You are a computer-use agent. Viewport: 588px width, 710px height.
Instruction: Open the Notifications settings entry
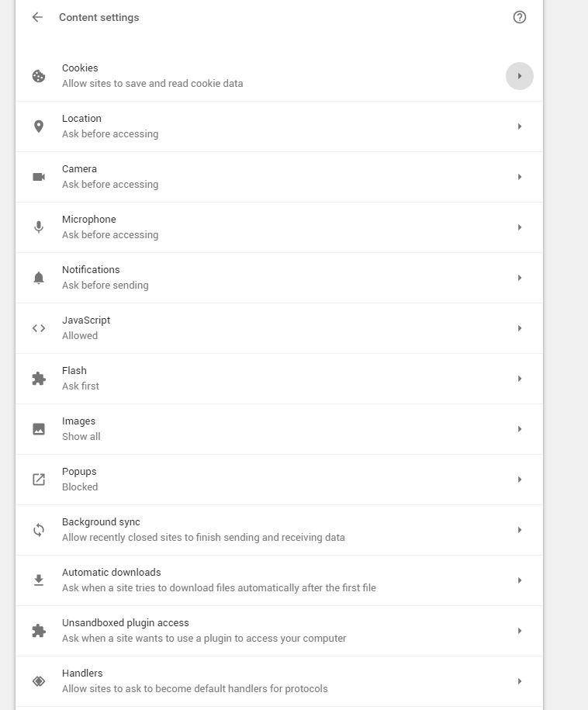click(x=279, y=278)
